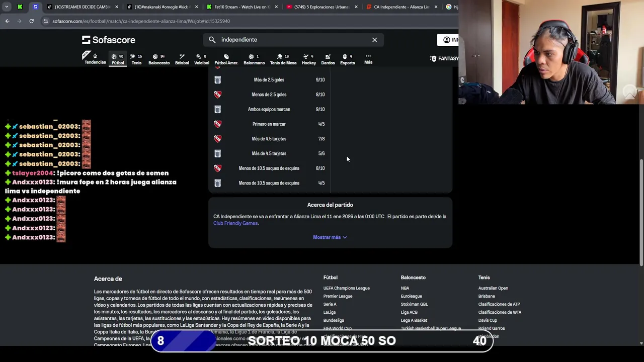Screen dimensions: 644x362
Task: Switch to the STREAMER DECIDE CAMBIA TikTok tab
Action: tap(83, 7)
